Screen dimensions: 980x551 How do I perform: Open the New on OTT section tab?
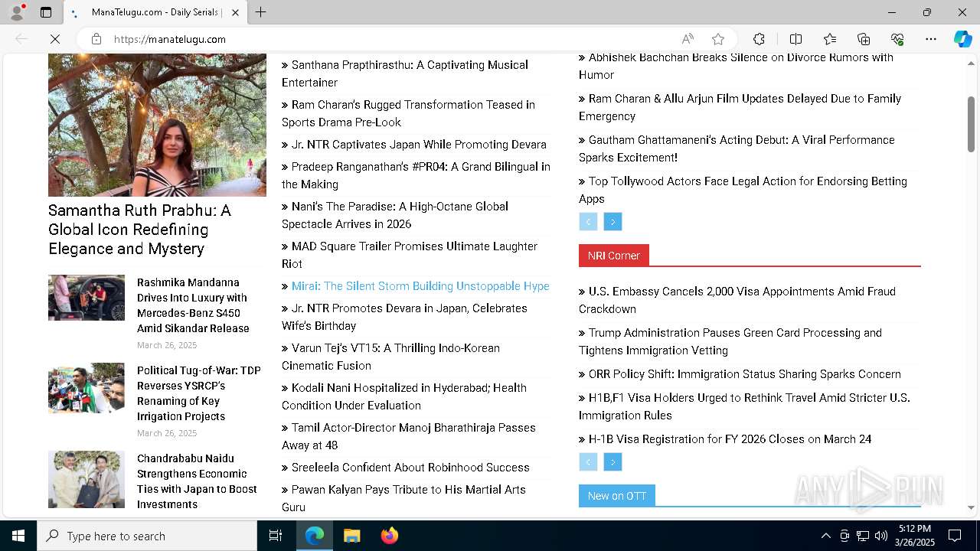click(617, 496)
